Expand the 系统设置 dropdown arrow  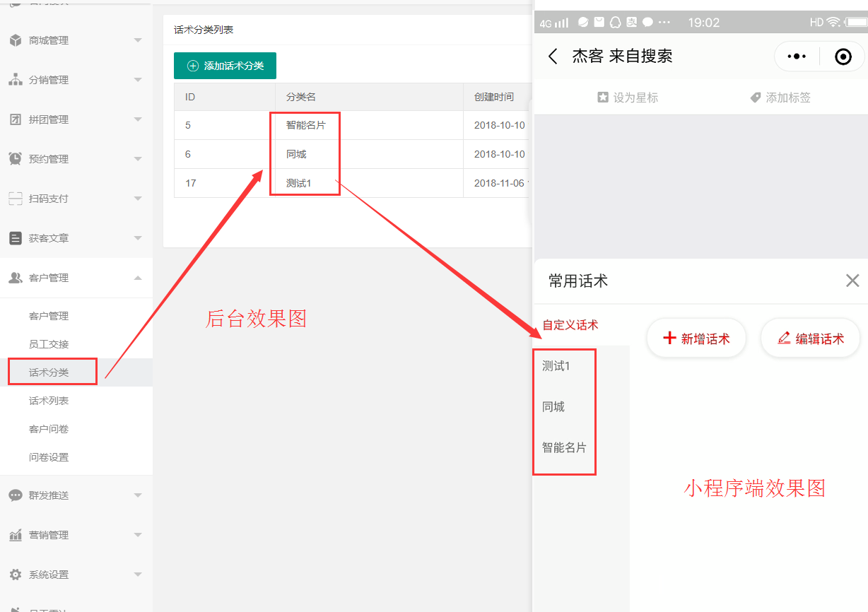(x=138, y=575)
